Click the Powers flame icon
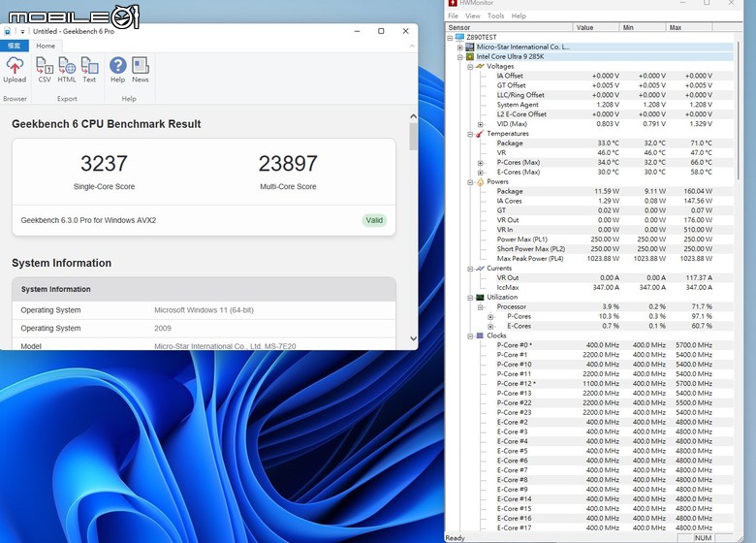The height and width of the screenshot is (543, 756). point(480,181)
